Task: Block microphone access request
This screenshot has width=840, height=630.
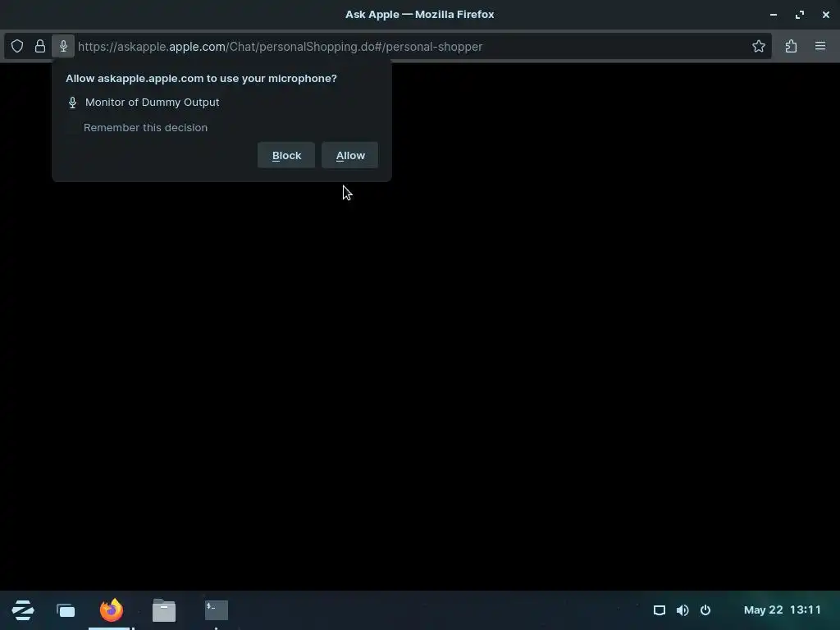Action: pyautogui.click(x=286, y=155)
